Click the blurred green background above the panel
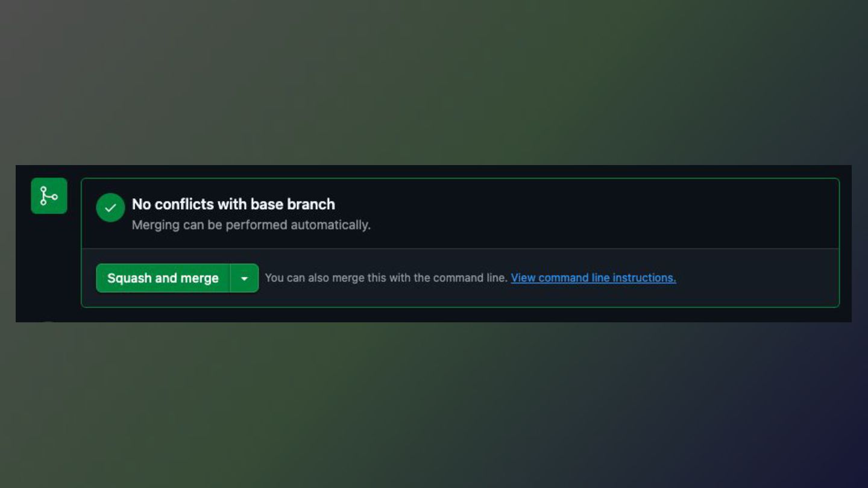The image size is (868, 488). (x=434, y=81)
